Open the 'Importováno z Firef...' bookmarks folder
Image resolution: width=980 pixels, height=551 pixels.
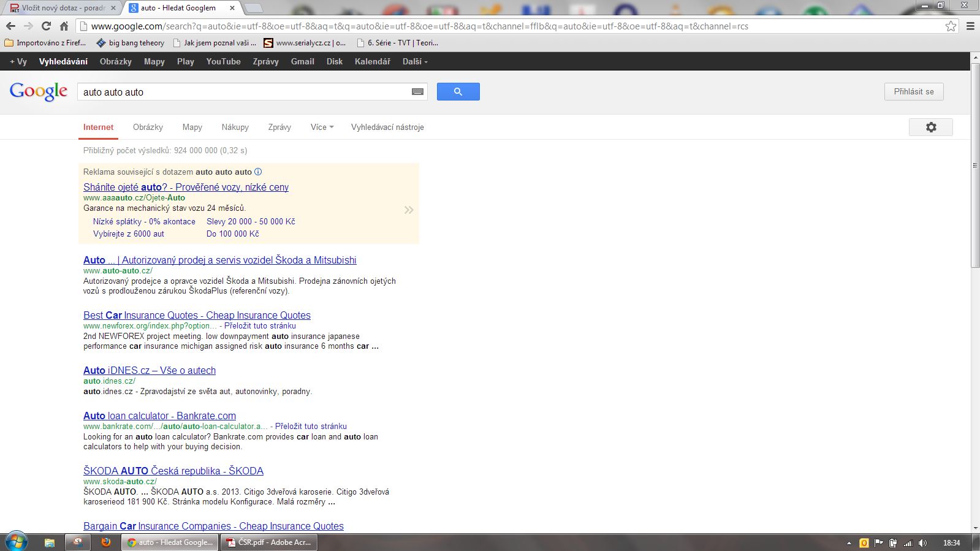click(x=45, y=43)
